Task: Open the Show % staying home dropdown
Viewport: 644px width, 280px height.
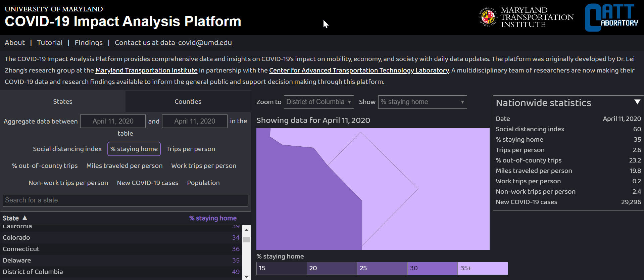Action: 422,102
